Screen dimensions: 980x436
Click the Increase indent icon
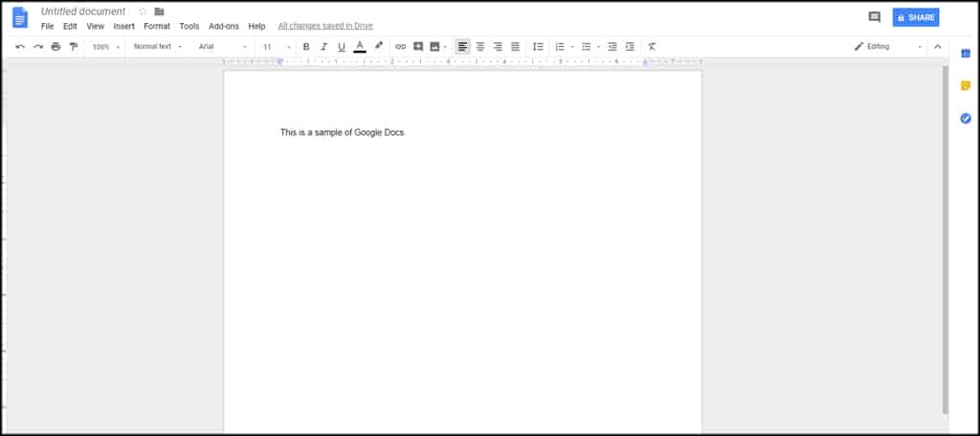[630, 46]
